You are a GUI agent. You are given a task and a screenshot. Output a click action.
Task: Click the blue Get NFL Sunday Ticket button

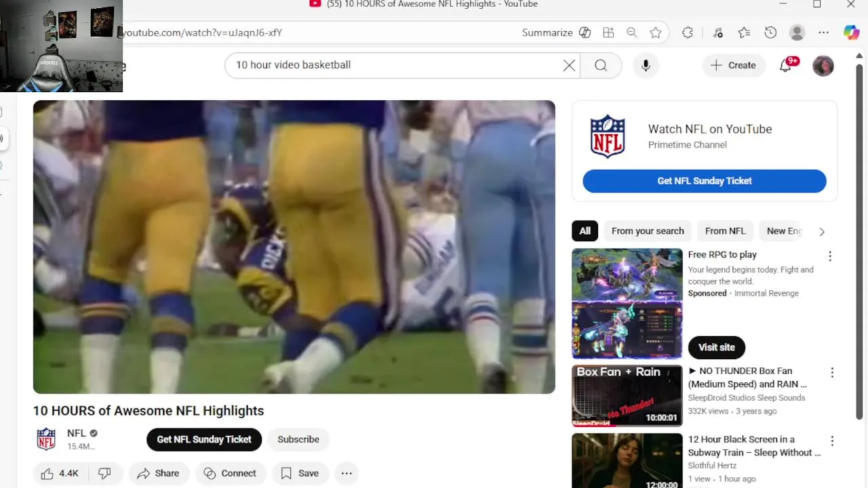[x=705, y=181]
